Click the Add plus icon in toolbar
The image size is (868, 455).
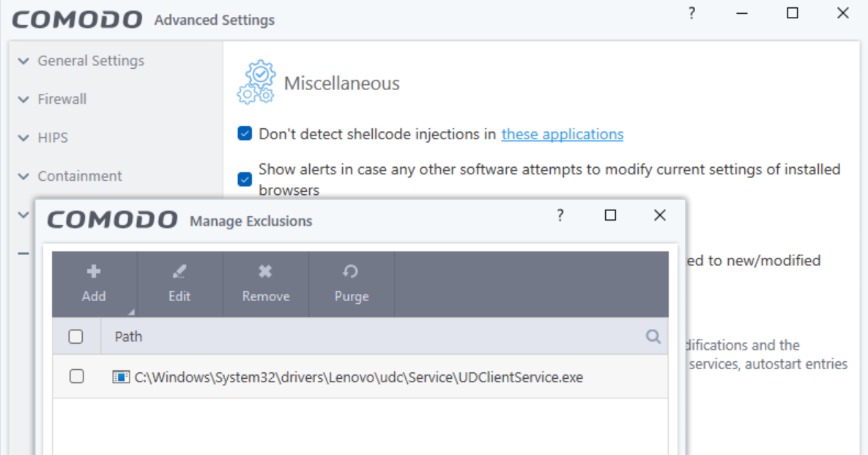click(94, 272)
